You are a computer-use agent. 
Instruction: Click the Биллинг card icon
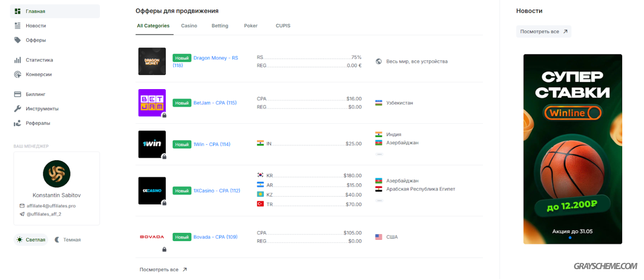click(17, 94)
